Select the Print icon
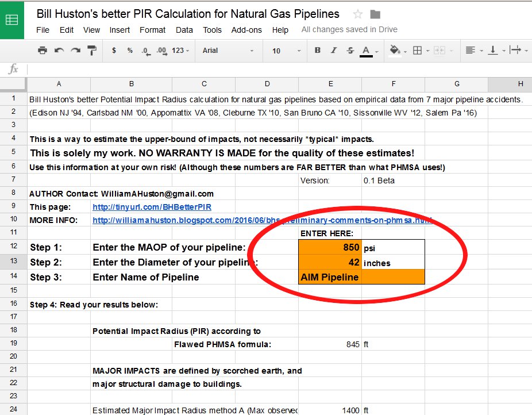 43,51
